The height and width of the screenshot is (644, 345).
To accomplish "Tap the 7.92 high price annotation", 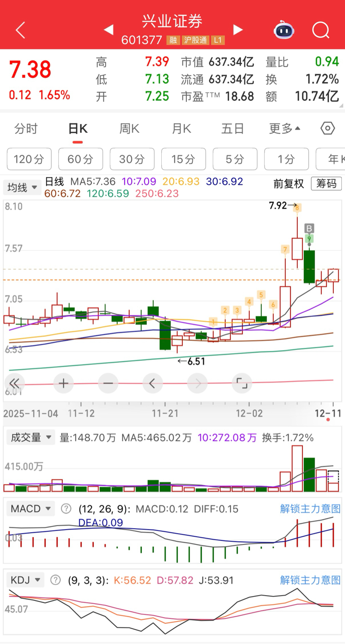I will (x=278, y=206).
